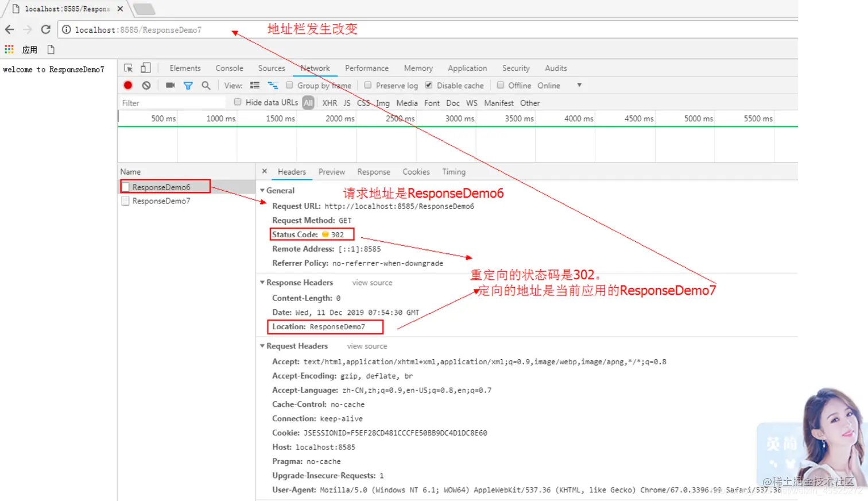Click the network Filter input field
868x501 pixels.
172,103
